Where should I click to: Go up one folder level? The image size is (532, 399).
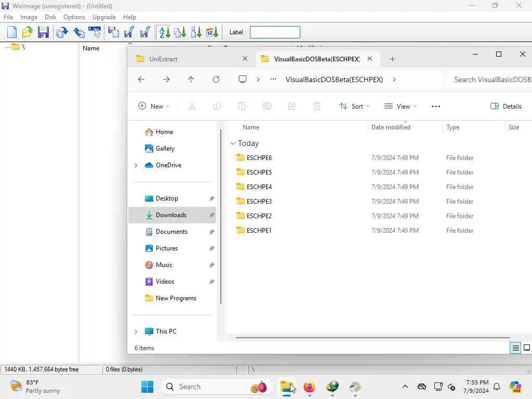tap(191, 79)
